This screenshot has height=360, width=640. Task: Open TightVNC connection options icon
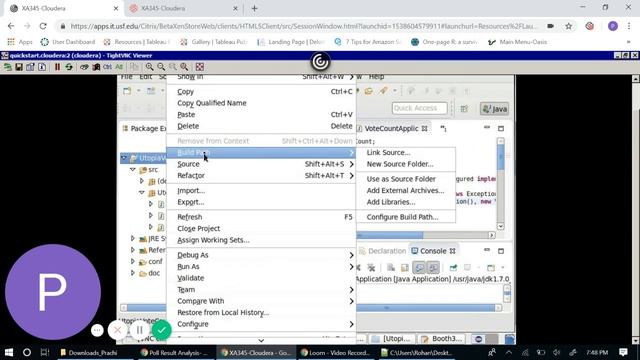click(30, 67)
